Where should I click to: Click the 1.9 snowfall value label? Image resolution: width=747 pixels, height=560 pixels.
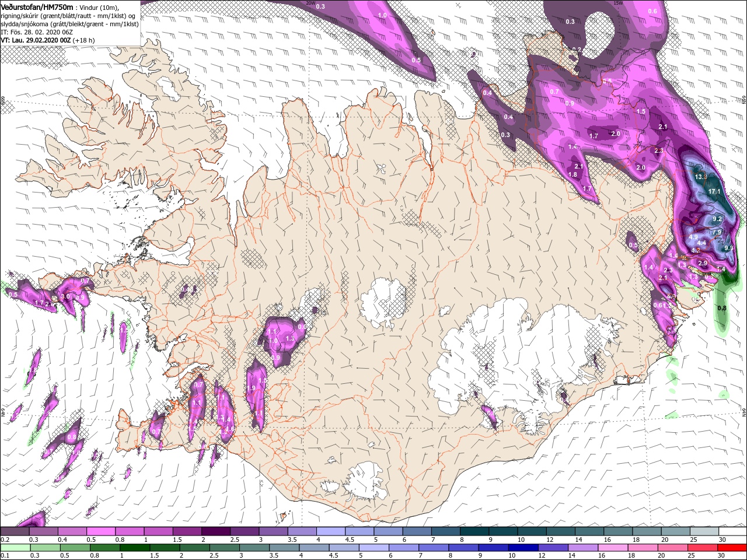252,388
